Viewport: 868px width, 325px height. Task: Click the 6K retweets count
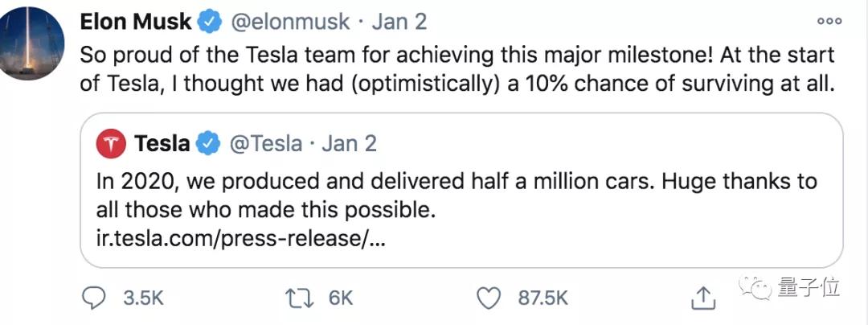click(341, 298)
